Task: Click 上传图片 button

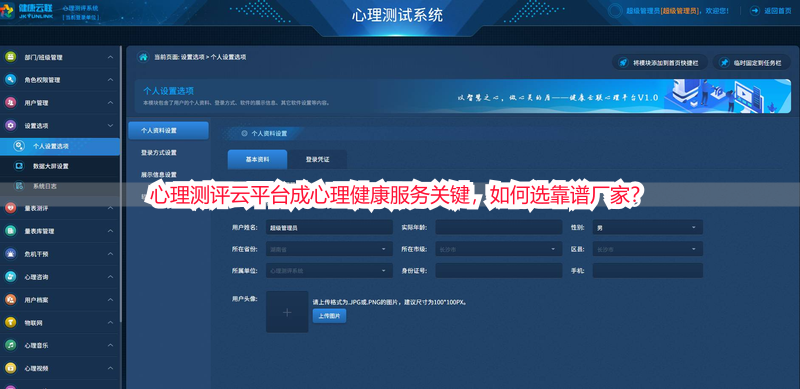Action: (329, 317)
